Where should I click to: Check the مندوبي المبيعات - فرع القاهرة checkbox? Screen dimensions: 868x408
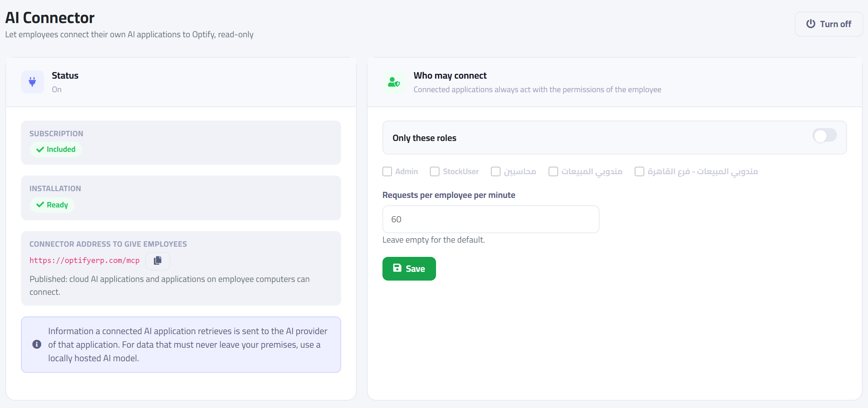click(x=639, y=171)
